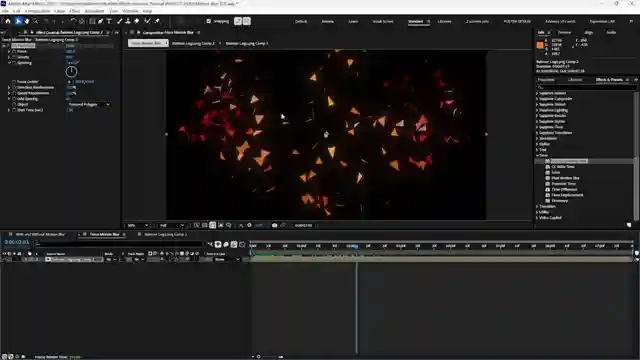Click the Spinning angle dial control
This screenshot has width=640, height=360.
71,72
